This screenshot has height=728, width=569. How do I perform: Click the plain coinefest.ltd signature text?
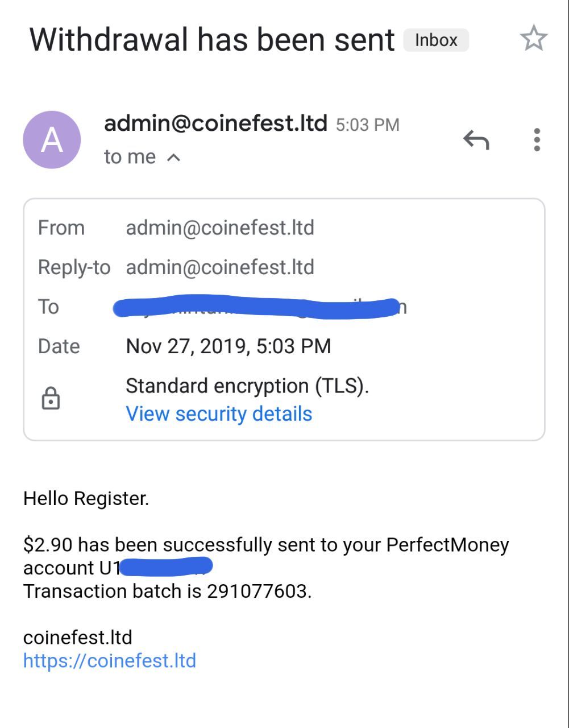tap(78, 638)
